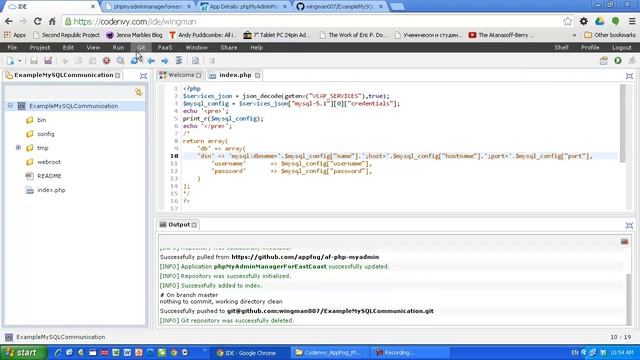Switch to the index.php editor tab
640x360 pixels.
tap(235, 75)
